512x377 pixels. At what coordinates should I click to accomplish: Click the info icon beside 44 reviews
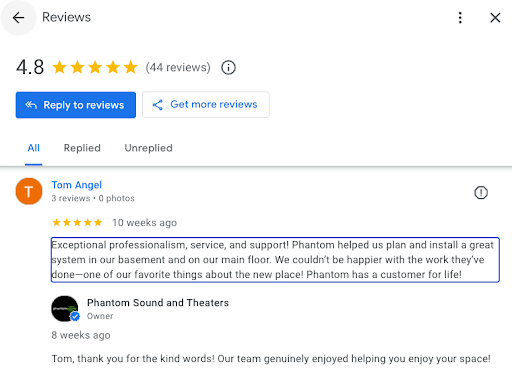click(x=228, y=68)
